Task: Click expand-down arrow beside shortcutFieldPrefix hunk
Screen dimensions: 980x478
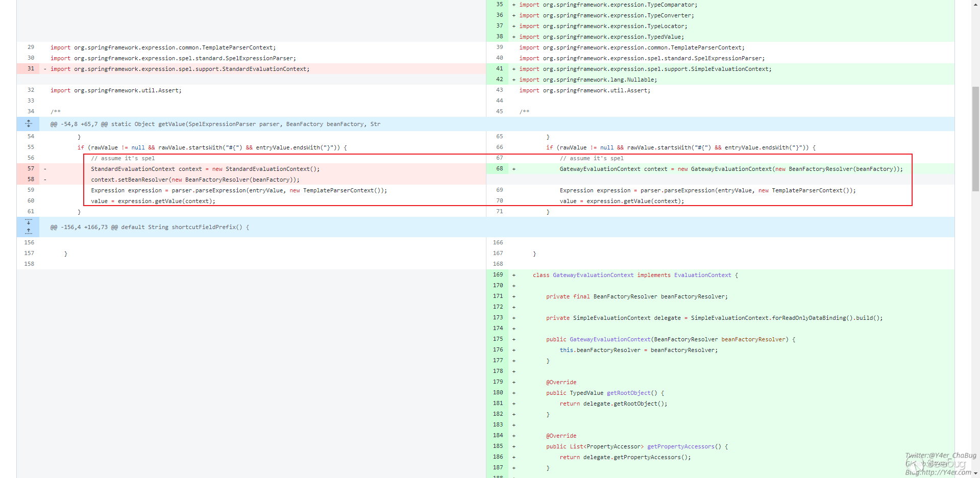Action: click(29, 222)
